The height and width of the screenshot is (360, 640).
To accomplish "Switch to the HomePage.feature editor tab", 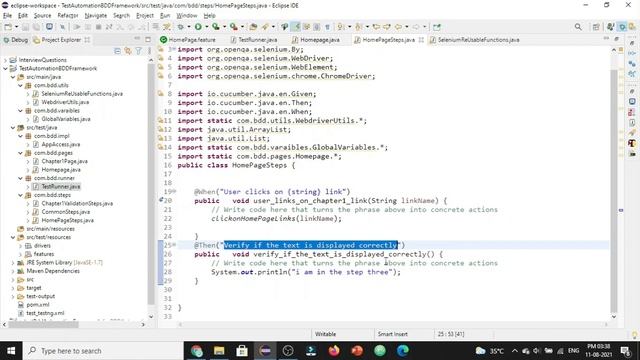I will 188,40.
